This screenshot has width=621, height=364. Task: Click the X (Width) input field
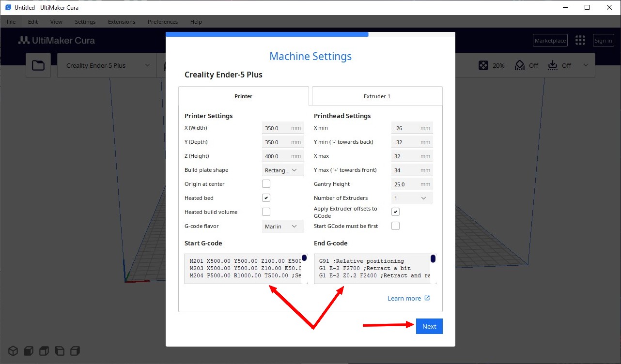(x=276, y=128)
